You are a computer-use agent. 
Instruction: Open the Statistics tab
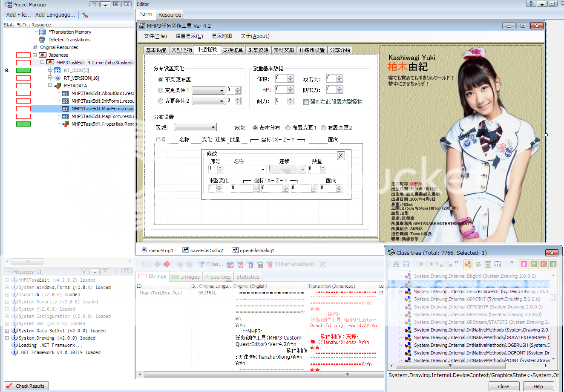(x=247, y=277)
